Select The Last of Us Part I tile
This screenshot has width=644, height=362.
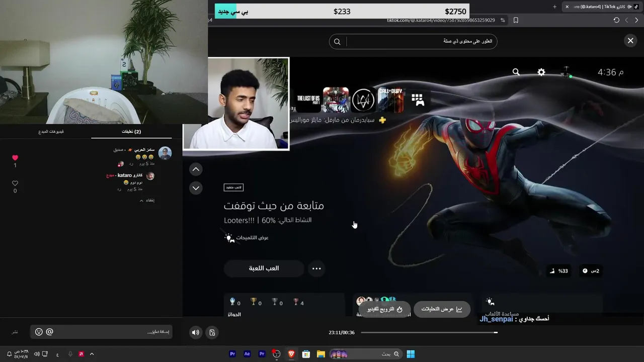(x=308, y=99)
